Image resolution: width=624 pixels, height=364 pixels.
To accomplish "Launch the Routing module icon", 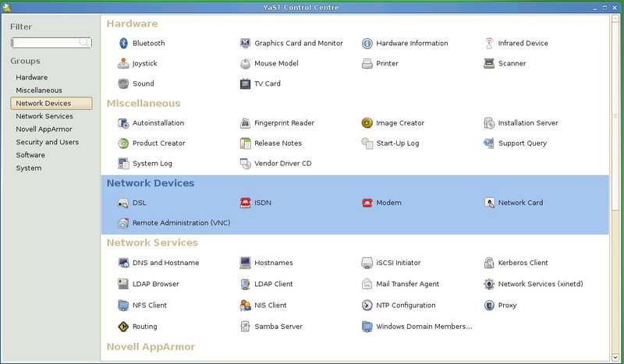I will 123,327.
